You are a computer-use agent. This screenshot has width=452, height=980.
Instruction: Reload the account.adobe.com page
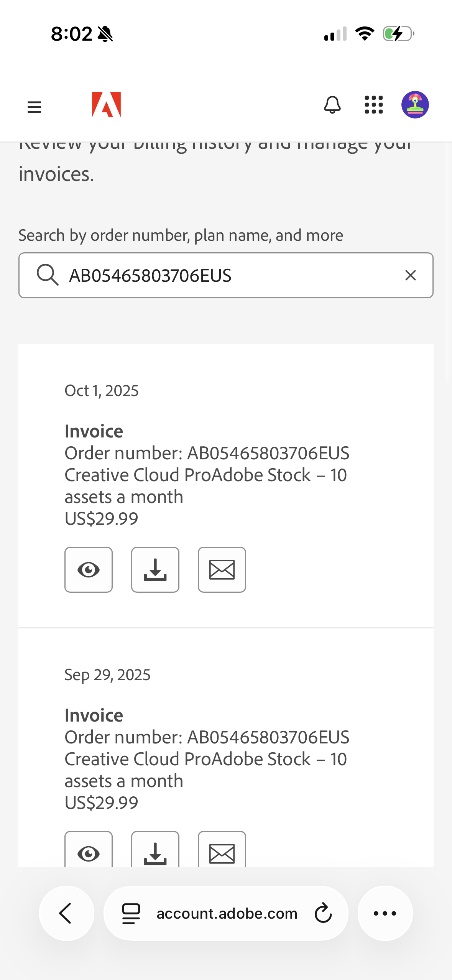point(323,913)
